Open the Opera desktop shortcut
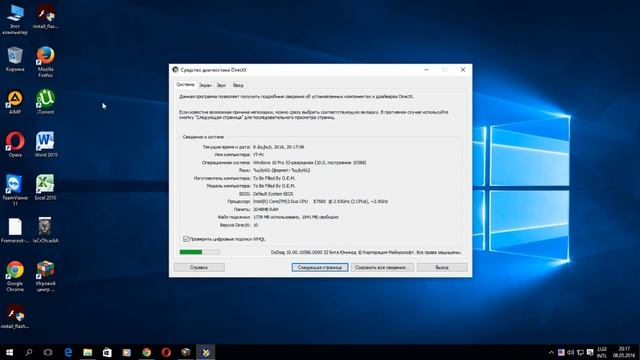This screenshot has height=360, width=640. click(15, 144)
